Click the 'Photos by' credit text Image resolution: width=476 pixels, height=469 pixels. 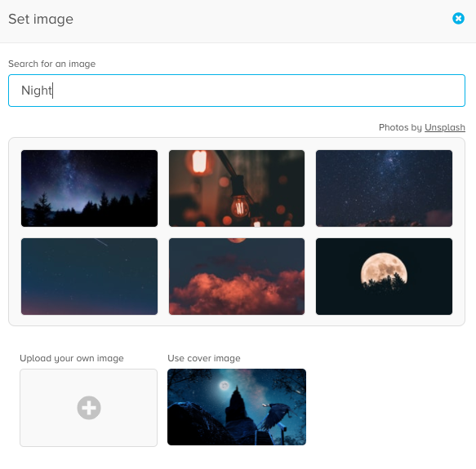[x=400, y=127]
